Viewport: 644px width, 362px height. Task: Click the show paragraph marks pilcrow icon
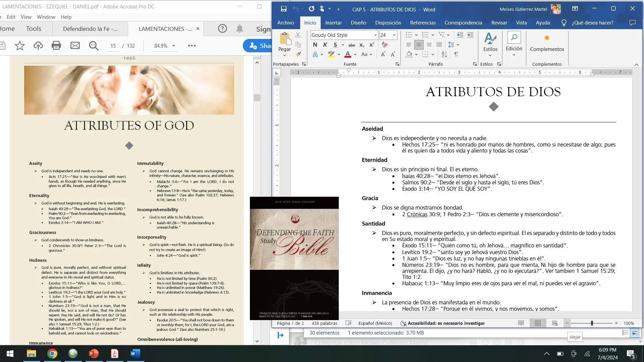[456, 54]
